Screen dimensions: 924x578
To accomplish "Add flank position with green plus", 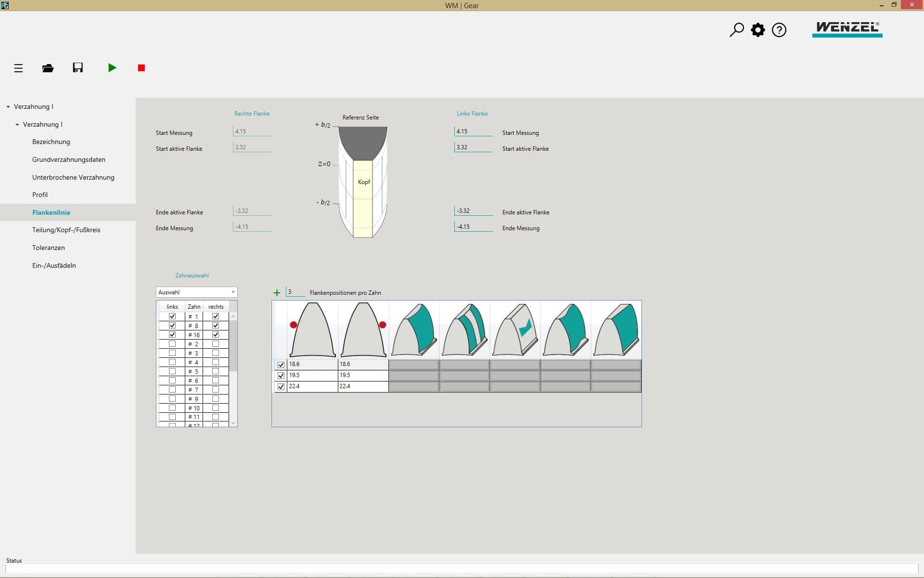I will pos(277,293).
